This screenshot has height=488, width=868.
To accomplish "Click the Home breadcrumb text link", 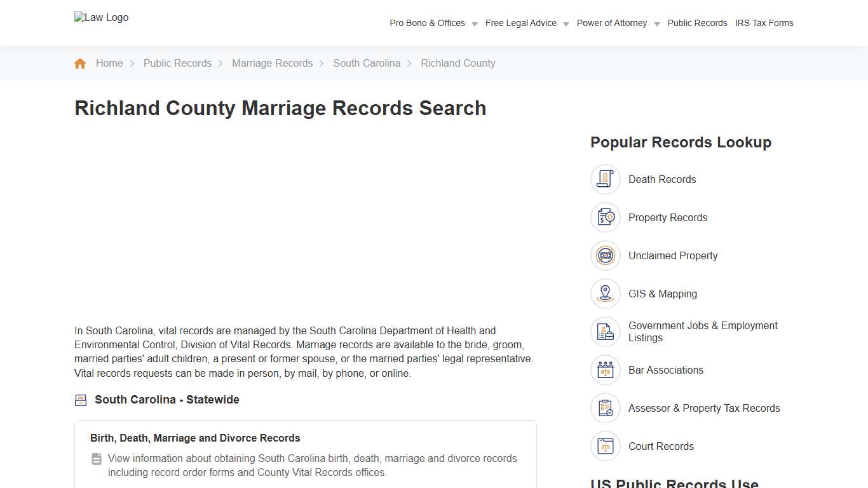I will (x=109, y=63).
